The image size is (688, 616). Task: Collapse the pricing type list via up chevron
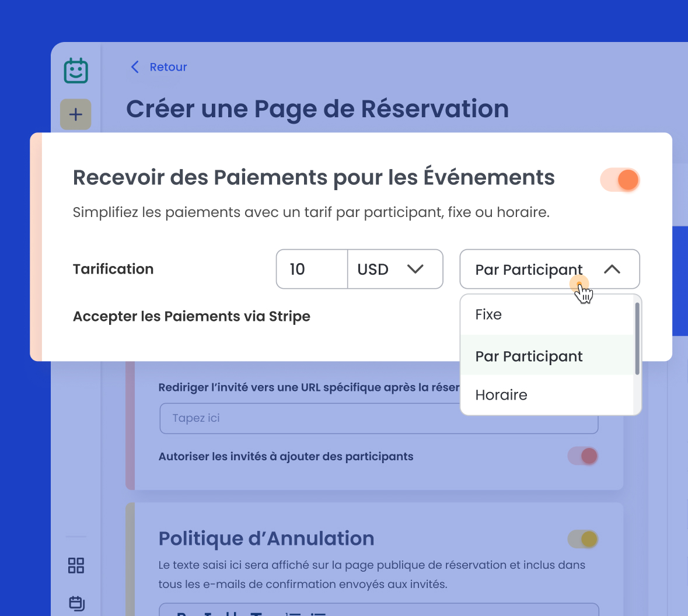(x=612, y=269)
